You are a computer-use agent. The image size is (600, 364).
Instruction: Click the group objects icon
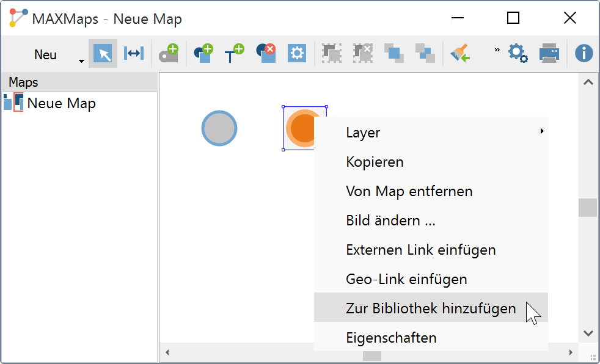coord(331,54)
